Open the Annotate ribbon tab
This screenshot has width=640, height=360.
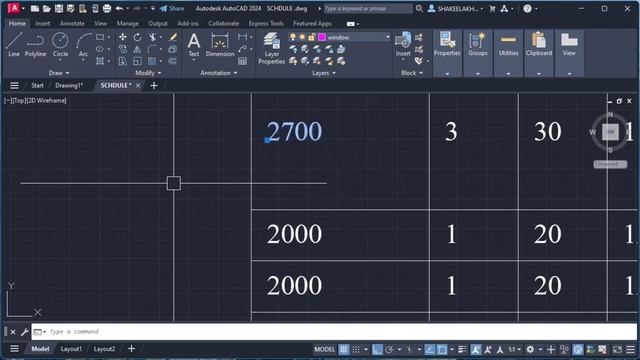(x=72, y=24)
